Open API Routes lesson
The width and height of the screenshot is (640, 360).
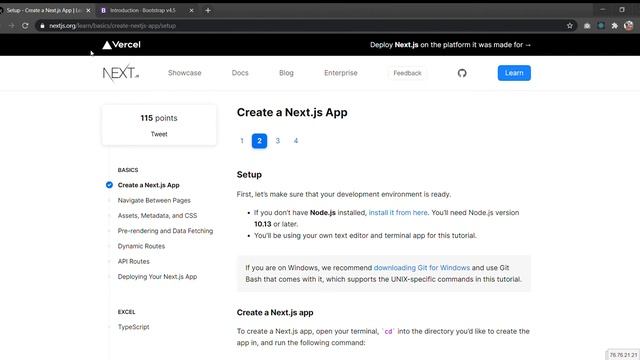(133, 262)
